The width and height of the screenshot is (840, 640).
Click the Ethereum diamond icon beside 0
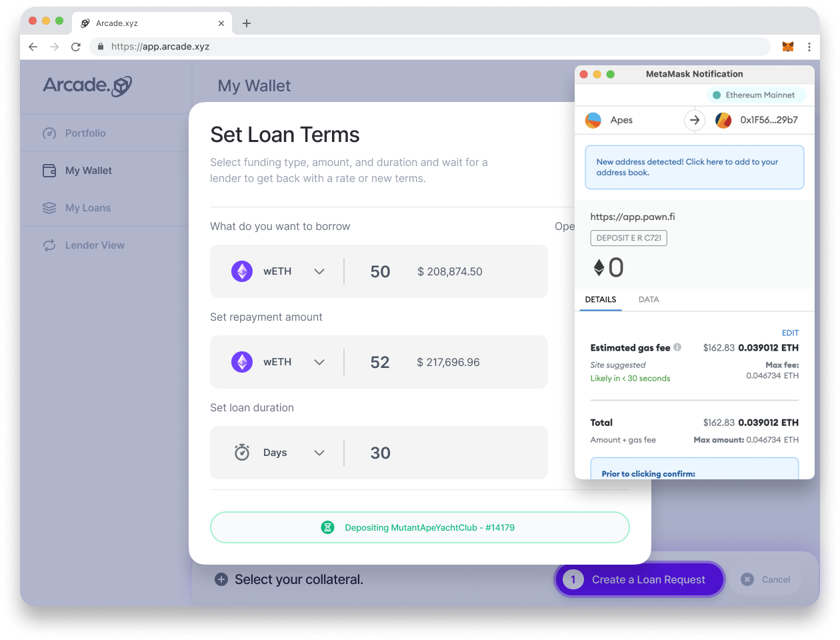click(x=599, y=267)
